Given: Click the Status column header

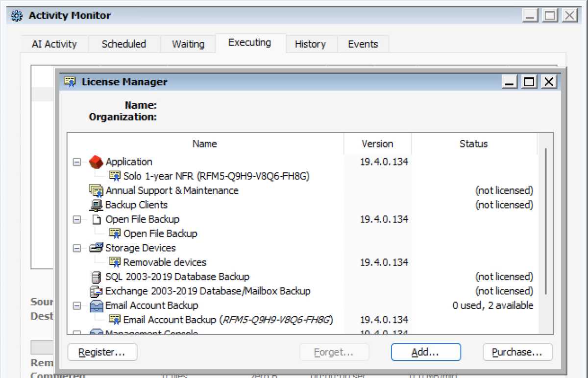Looking at the screenshot, I should (x=474, y=144).
